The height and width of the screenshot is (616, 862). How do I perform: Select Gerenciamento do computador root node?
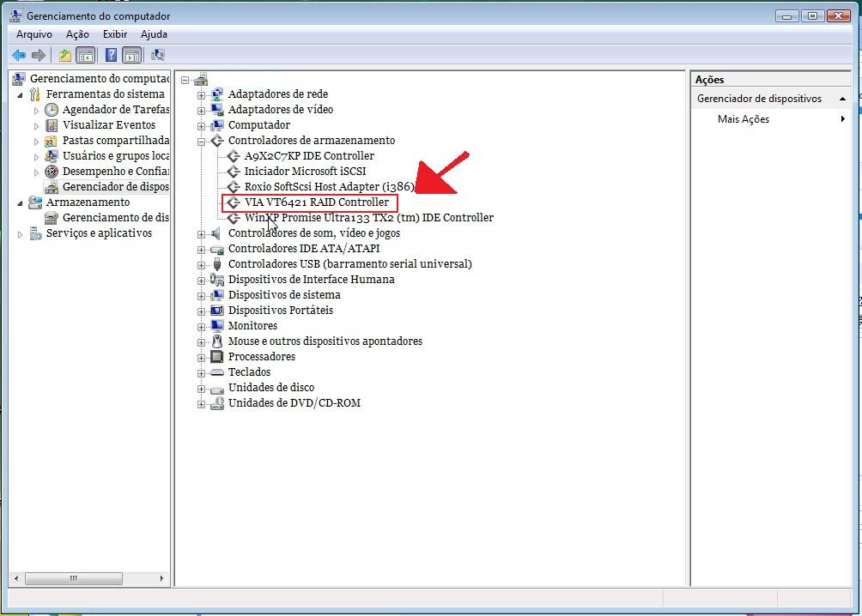[100, 79]
